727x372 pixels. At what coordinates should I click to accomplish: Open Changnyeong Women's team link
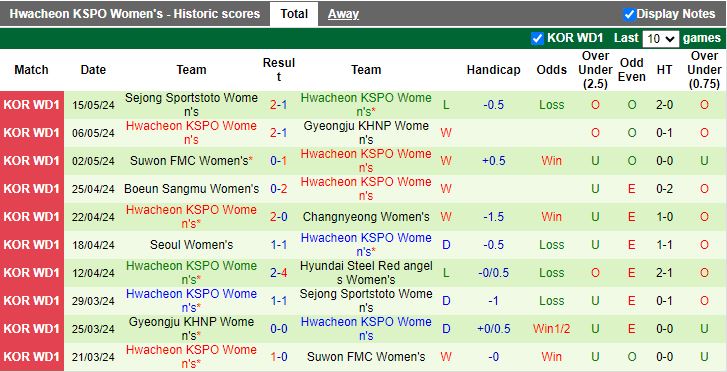pyautogui.click(x=366, y=217)
